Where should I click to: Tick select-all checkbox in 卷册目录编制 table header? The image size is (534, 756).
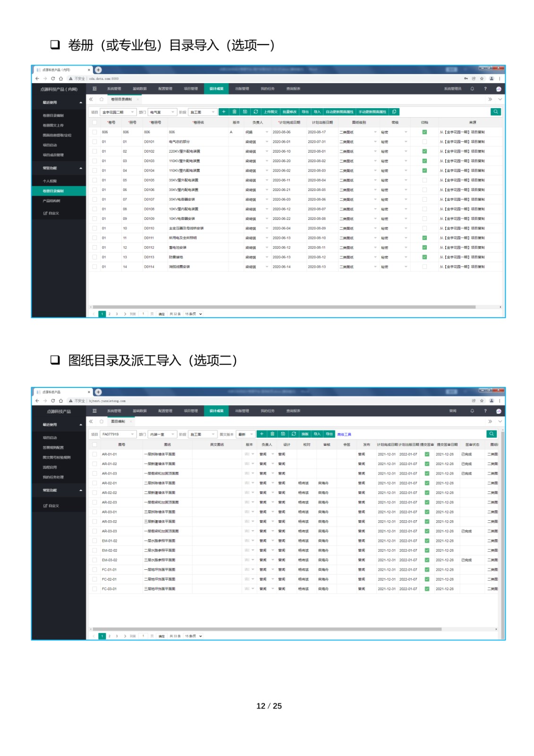point(94,122)
